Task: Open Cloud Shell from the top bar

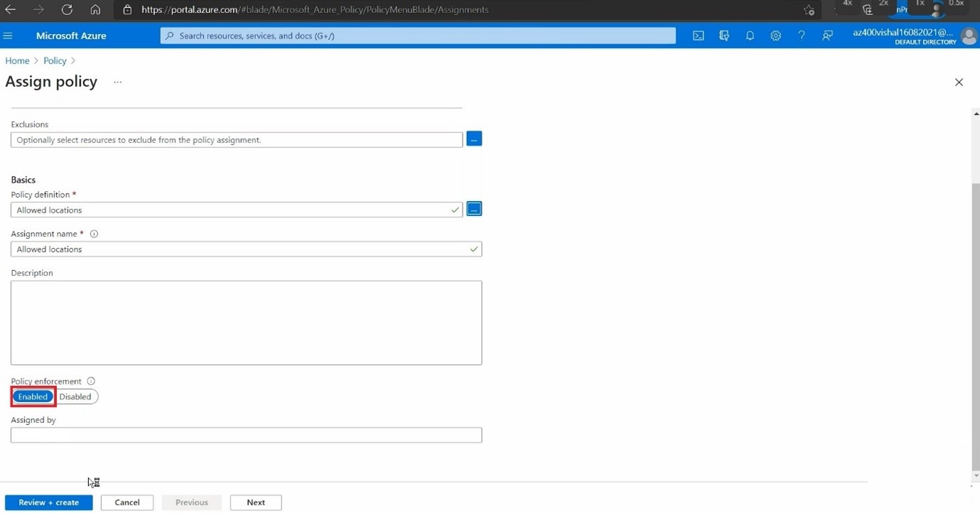Action: [x=698, y=36]
